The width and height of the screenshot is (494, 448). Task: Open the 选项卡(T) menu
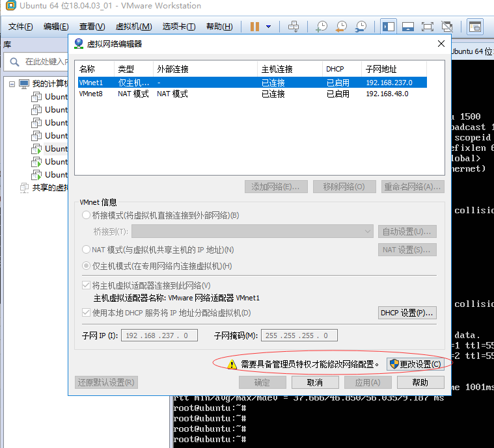[x=179, y=27]
